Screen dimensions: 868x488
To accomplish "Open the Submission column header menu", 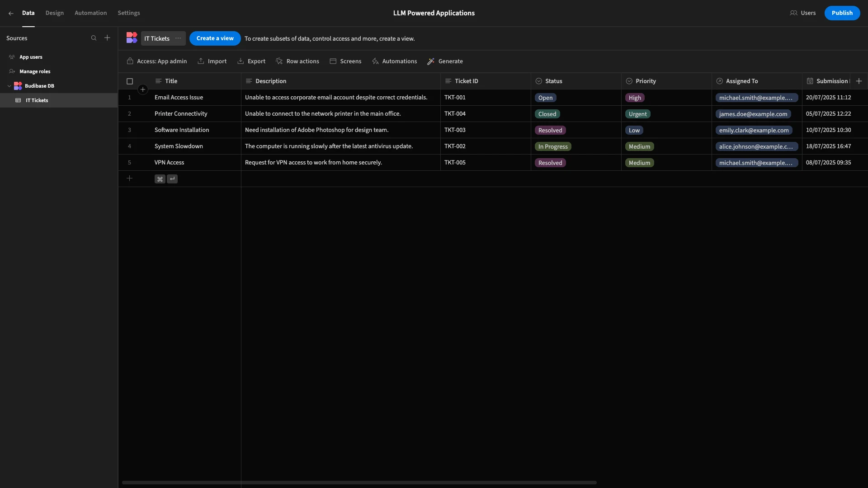I will pos(826,81).
